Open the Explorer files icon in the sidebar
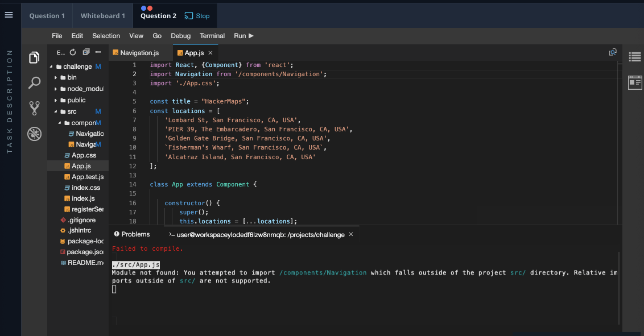This screenshot has width=644, height=336. pyautogui.click(x=35, y=57)
